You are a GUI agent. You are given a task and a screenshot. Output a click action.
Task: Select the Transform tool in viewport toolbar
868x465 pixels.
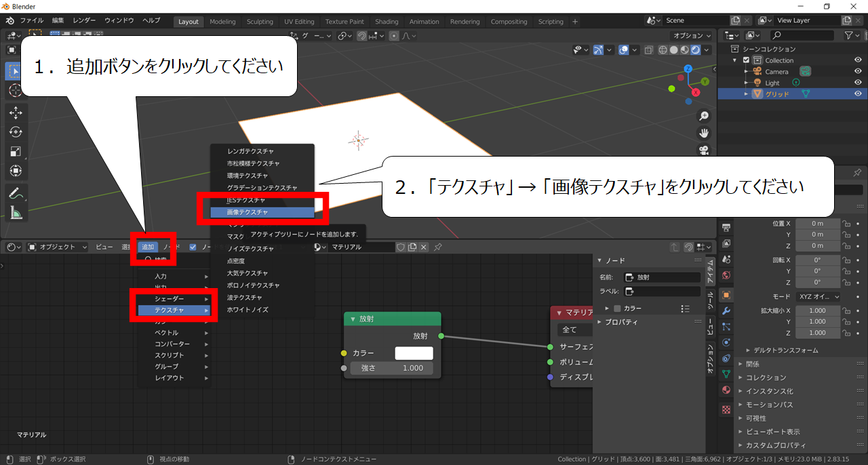pos(16,171)
